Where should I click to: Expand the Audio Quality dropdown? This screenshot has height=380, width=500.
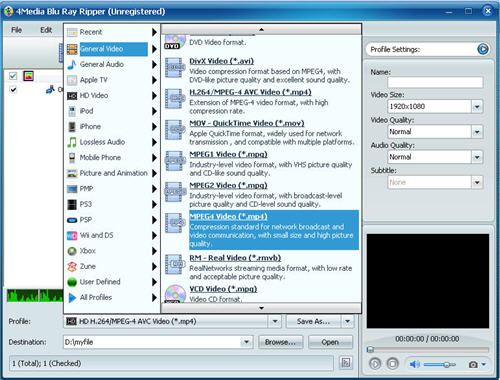click(x=477, y=157)
